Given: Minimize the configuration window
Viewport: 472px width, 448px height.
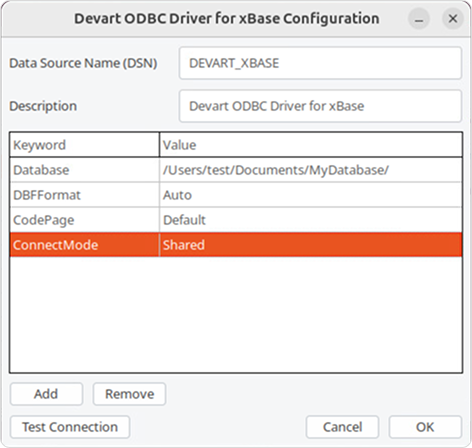Looking at the screenshot, I should 419,19.
